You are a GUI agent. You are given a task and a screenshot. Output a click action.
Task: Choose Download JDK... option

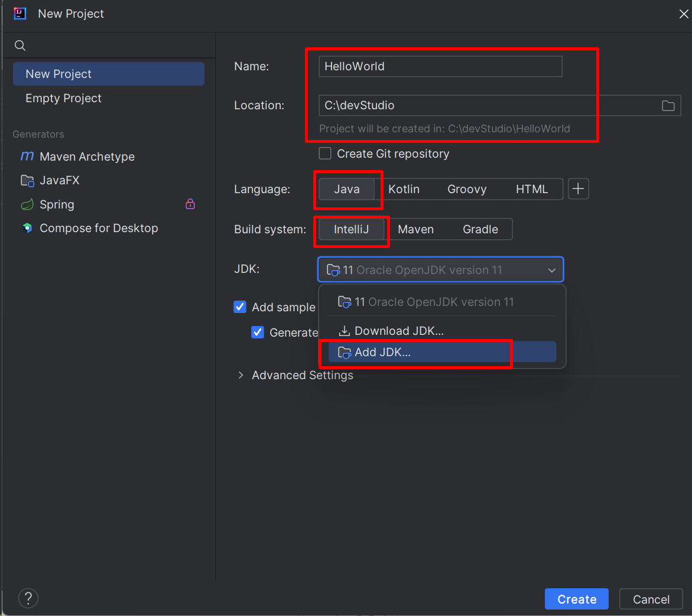442,331
